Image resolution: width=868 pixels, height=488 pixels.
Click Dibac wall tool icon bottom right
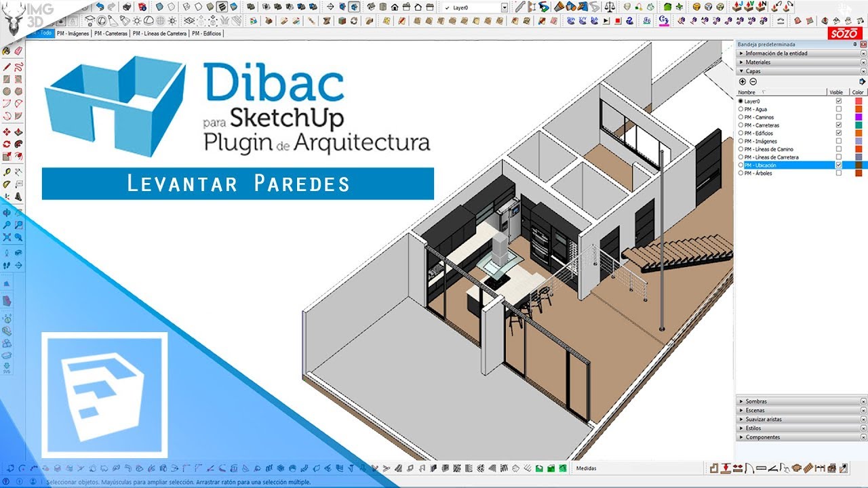pyautogui.click(x=714, y=468)
